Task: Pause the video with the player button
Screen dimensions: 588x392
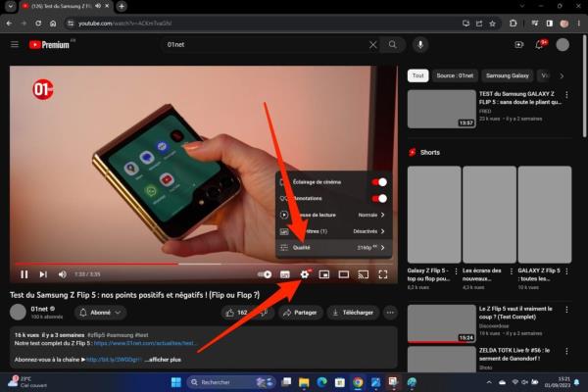Action: tap(24, 274)
